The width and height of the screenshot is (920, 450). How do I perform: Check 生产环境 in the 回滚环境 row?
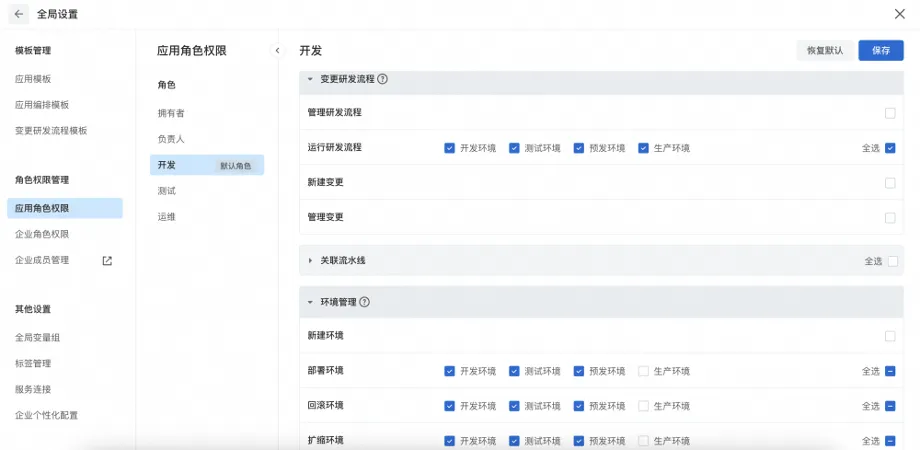click(643, 405)
